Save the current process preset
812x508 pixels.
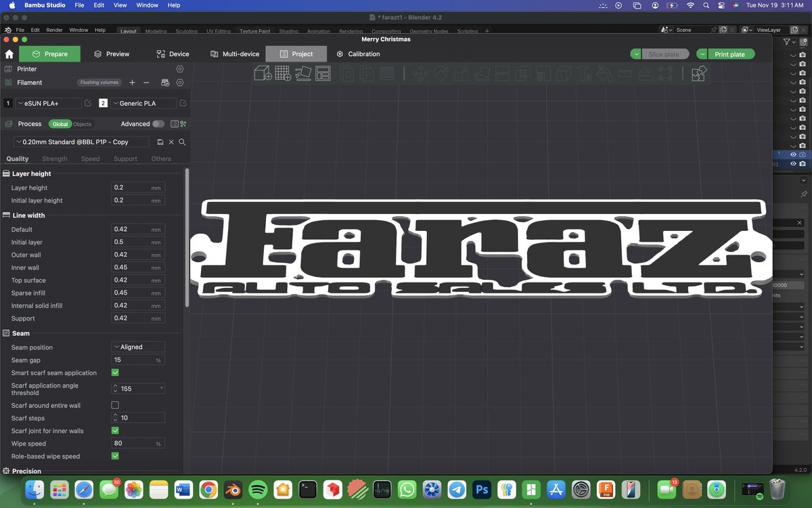coord(160,142)
